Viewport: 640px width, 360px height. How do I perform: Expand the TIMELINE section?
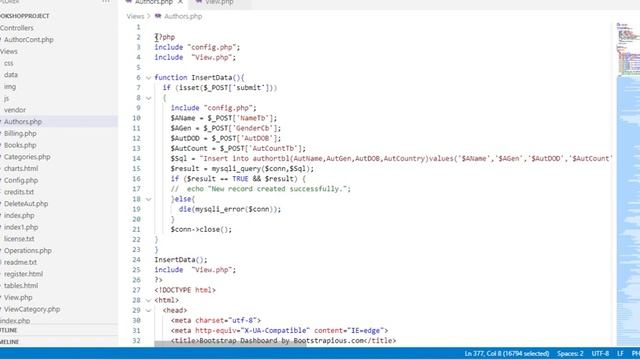[9, 342]
